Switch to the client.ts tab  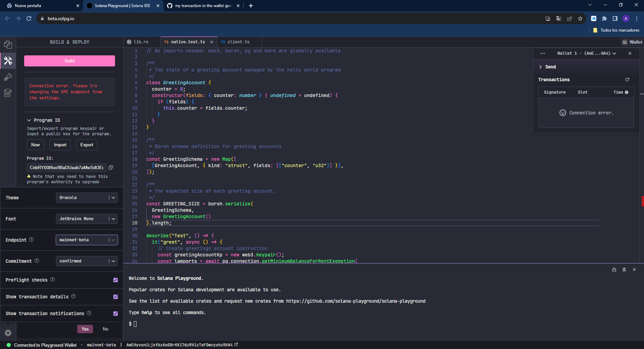click(238, 42)
